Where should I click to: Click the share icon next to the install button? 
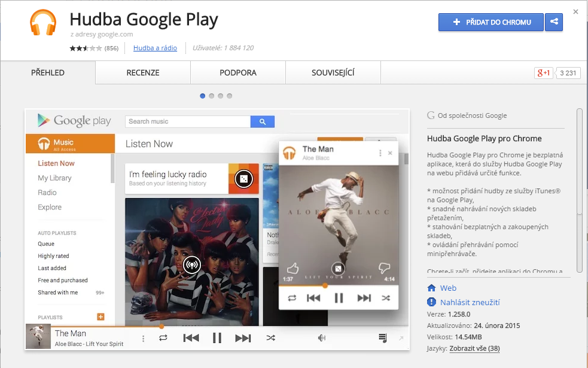click(553, 22)
